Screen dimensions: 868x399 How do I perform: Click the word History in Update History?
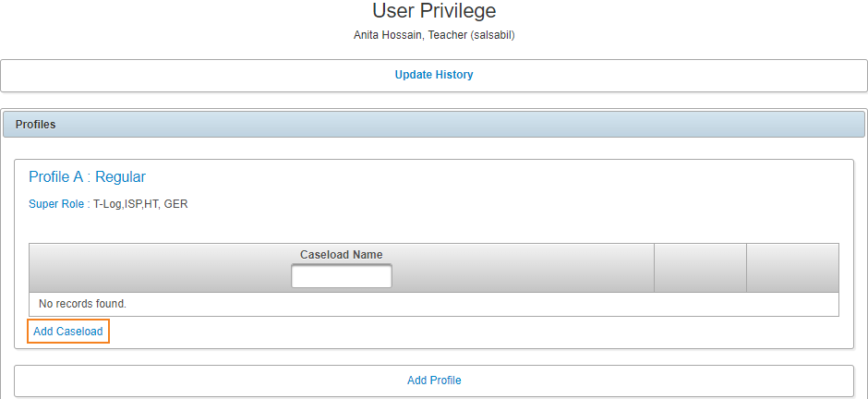click(x=455, y=75)
